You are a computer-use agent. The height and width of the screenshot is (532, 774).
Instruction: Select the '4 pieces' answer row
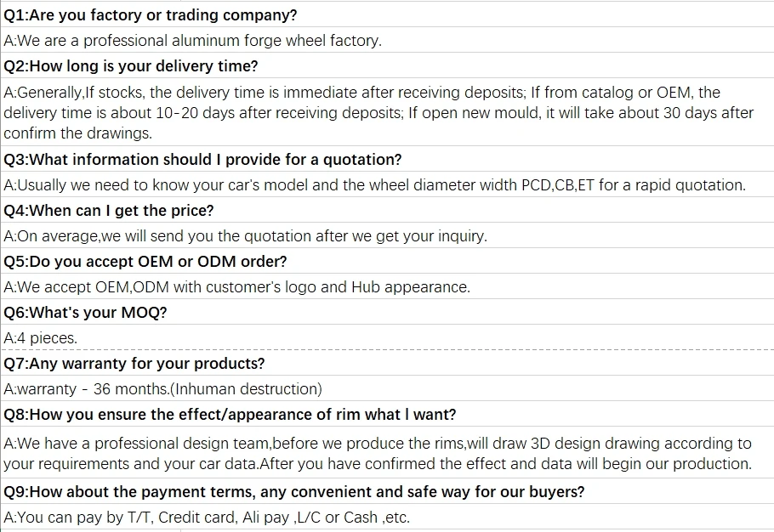pos(41,338)
